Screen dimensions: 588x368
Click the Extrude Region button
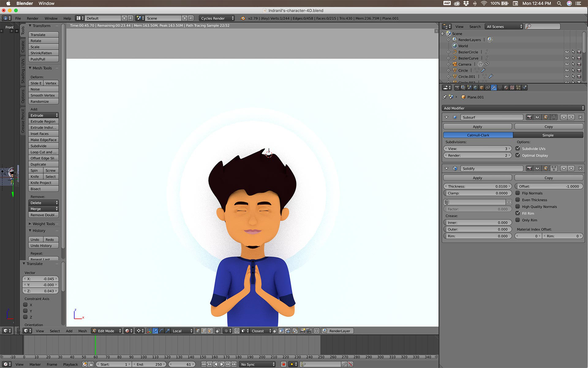43,121
